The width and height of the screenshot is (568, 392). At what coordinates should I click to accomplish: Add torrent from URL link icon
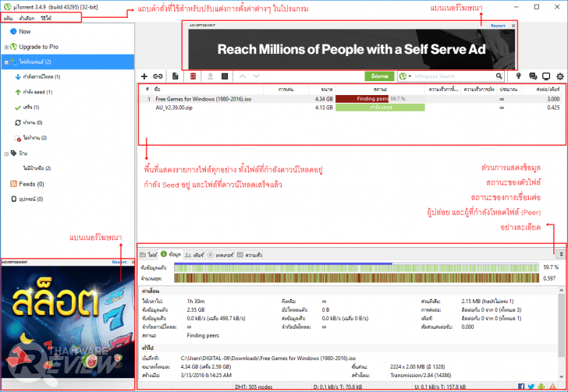click(158, 76)
